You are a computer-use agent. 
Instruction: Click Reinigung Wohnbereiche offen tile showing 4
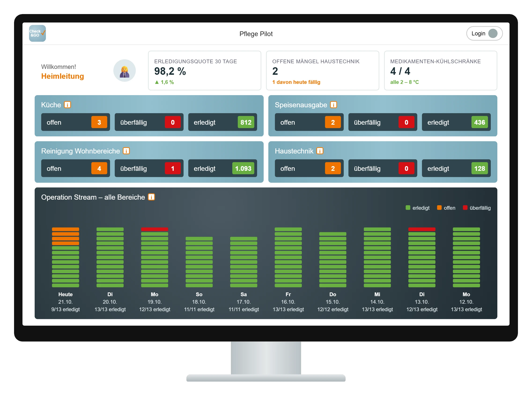[x=75, y=168]
